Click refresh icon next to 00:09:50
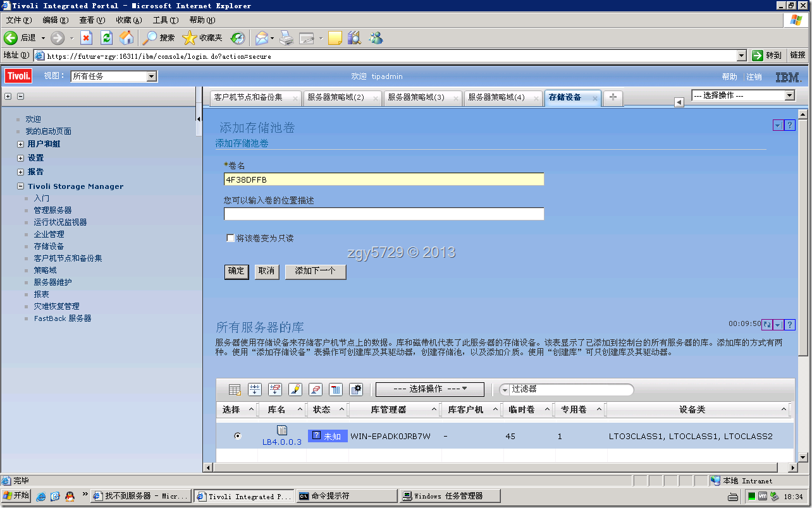Screen dimensions: 812x508 767,325
